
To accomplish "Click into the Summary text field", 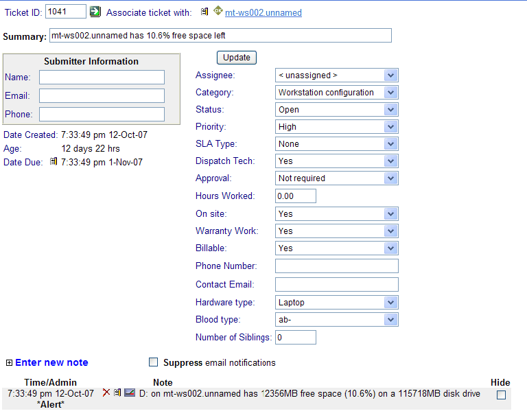I will point(220,36).
